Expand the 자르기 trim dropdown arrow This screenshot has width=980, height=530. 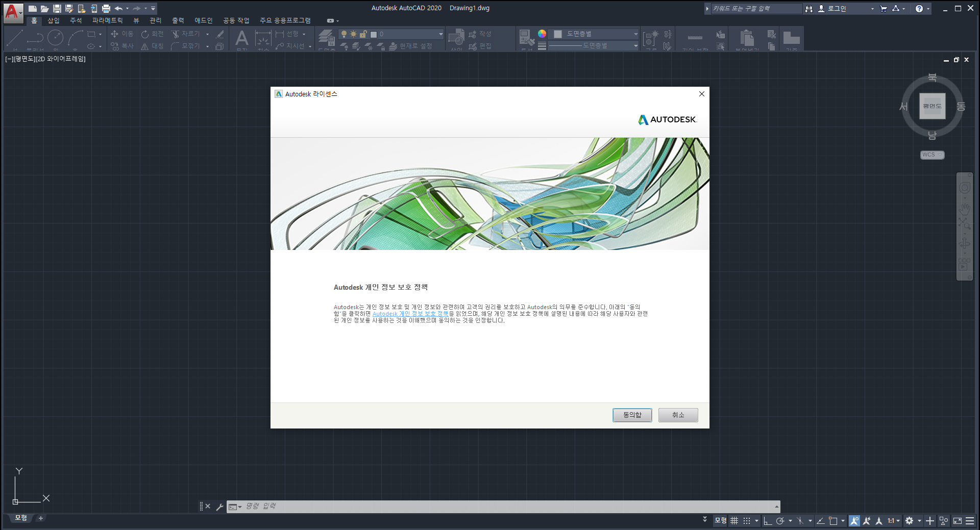point(207,34)
